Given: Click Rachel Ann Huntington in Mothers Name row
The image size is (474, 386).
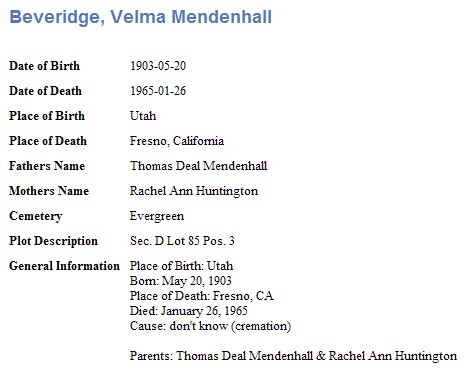Looking at the screenshot, I should pyautogui.click(x=194, y=191).
